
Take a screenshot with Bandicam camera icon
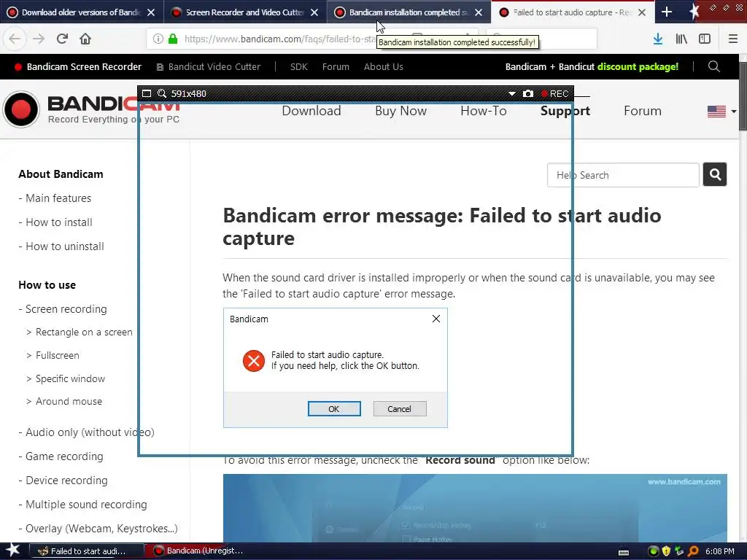(528, 93)
